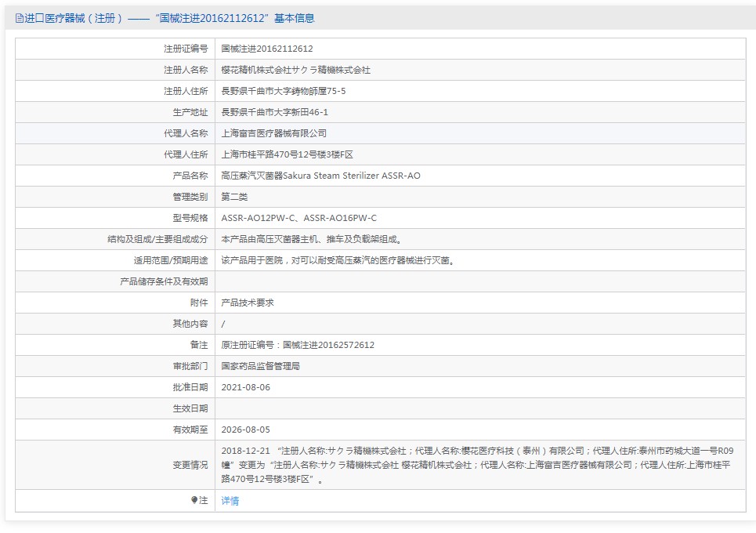Open the 详情 details link
756x533 pixels.
click(230, 501)
